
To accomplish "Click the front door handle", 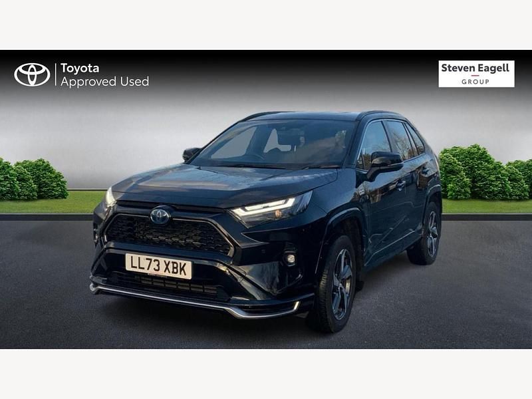I will 401,186.
